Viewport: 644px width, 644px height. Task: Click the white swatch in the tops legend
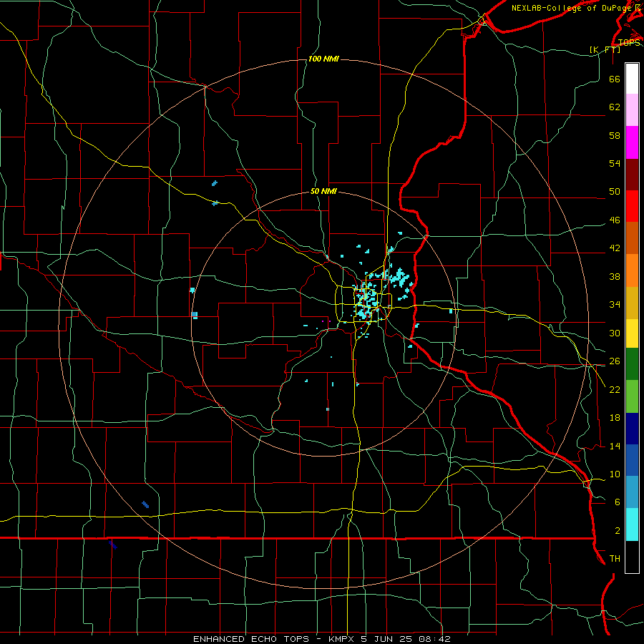point(632,79)
